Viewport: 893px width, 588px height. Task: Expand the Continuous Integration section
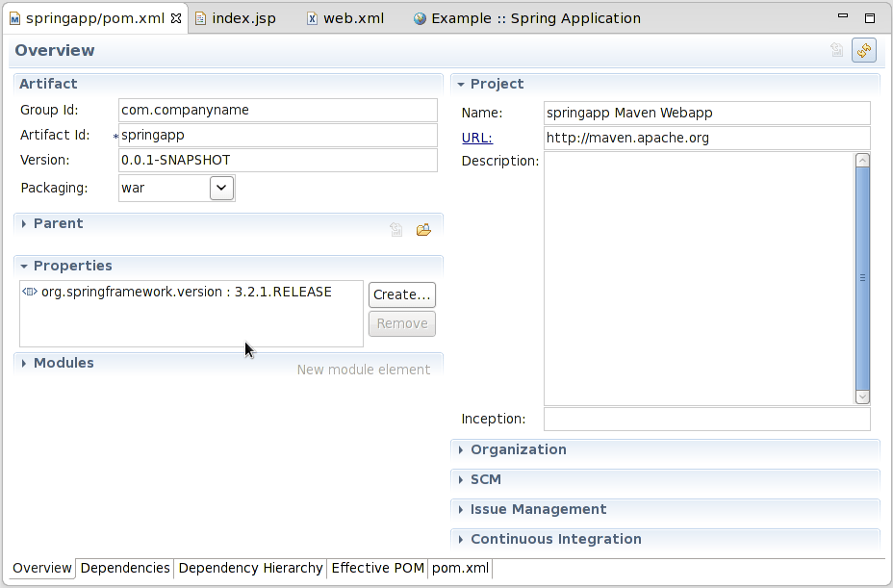coord(459,539)
